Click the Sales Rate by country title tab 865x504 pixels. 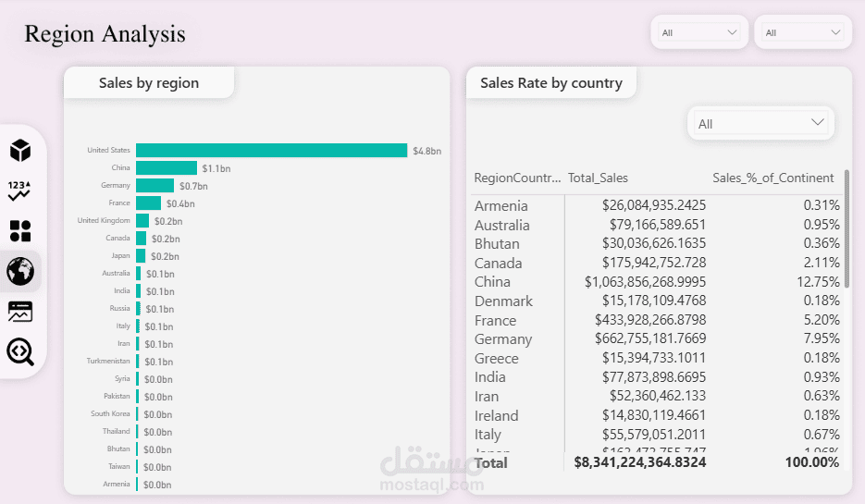pyautogui.click(x=551, y=82)
